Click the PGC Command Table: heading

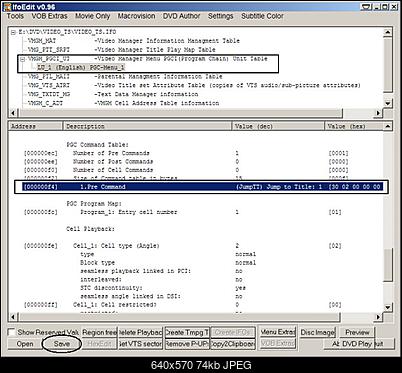pos(98,145)
